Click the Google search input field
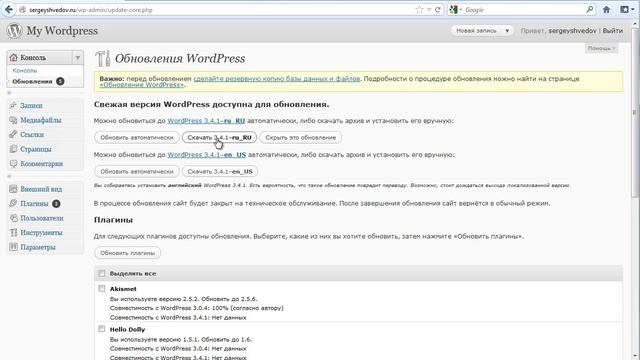The image size is (640, 360). [524, 10]
